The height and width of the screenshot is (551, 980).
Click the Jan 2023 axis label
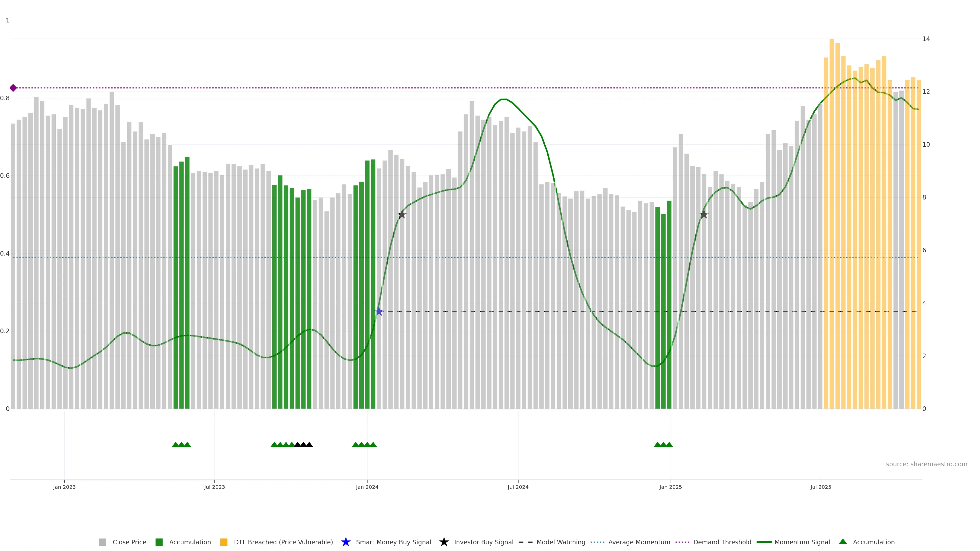pos(64,487)
